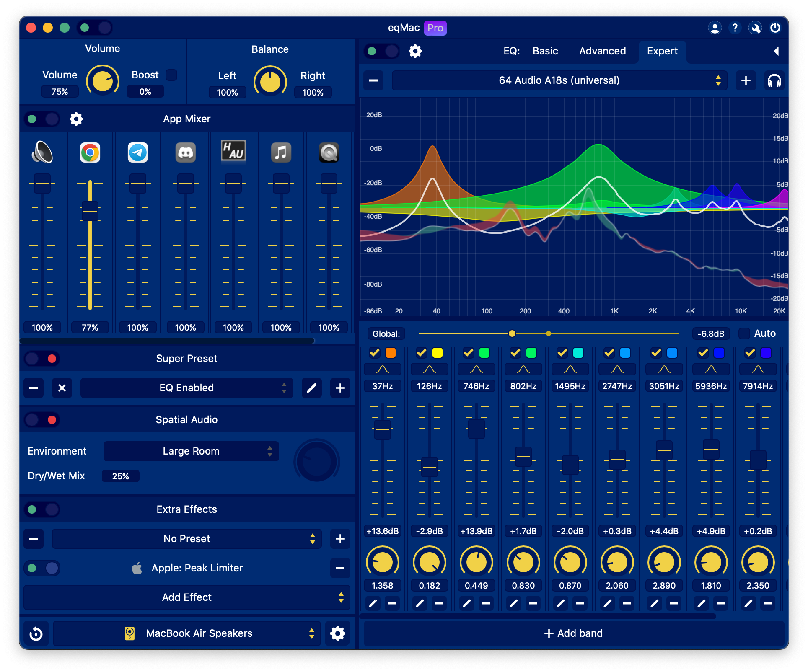Toggle the Equalizer on/off switch

point(382,51)
